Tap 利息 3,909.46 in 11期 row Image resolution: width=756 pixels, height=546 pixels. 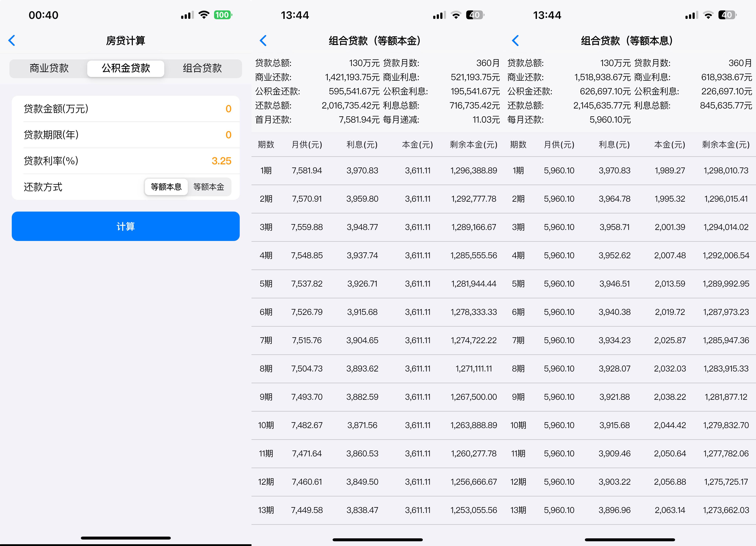(x=615, y=454)
